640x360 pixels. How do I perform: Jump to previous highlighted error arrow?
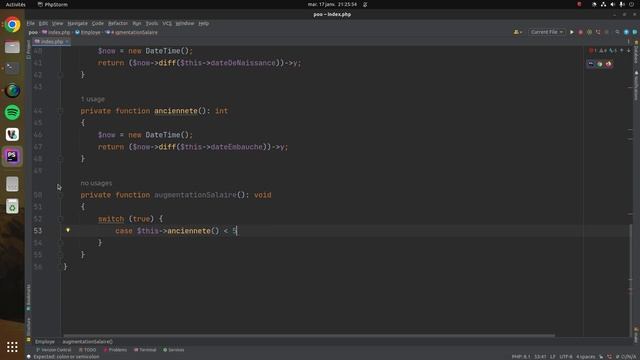pos(622,51)
